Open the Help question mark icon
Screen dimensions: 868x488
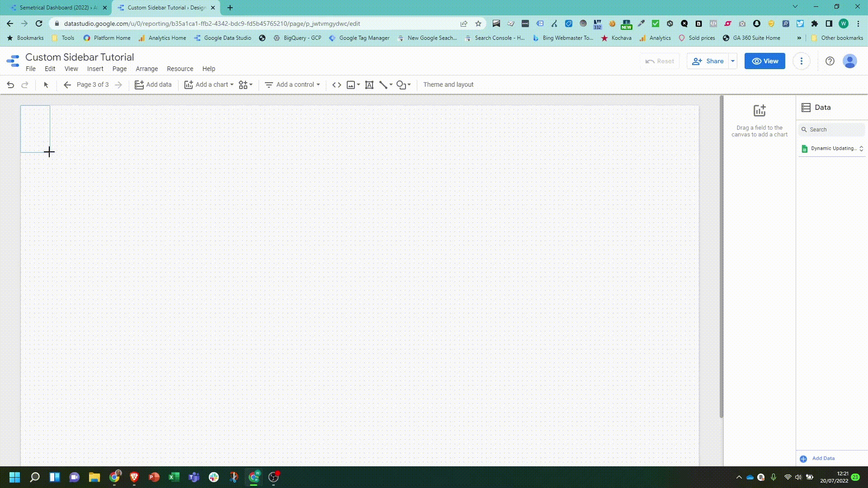(830, 61)
